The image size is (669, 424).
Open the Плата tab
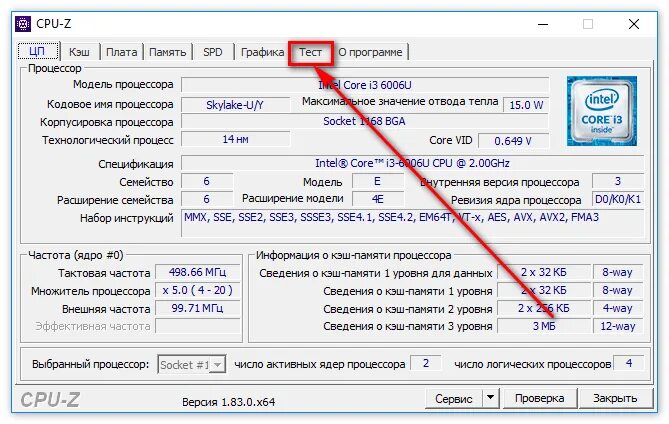(121, 52)
